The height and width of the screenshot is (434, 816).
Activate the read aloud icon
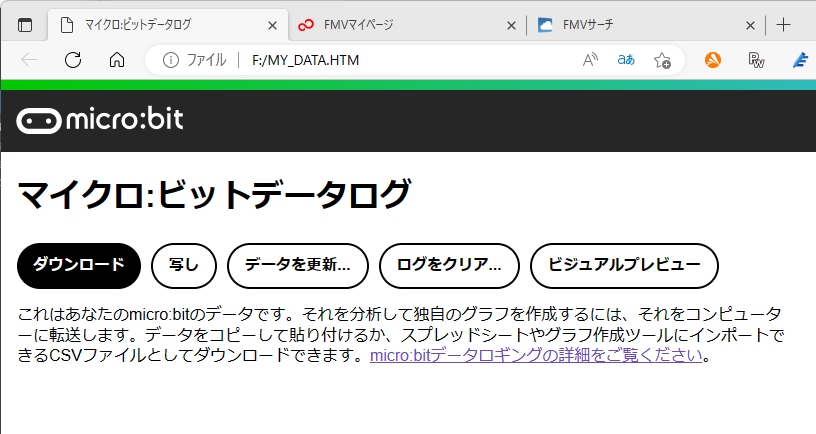[590, 60]
